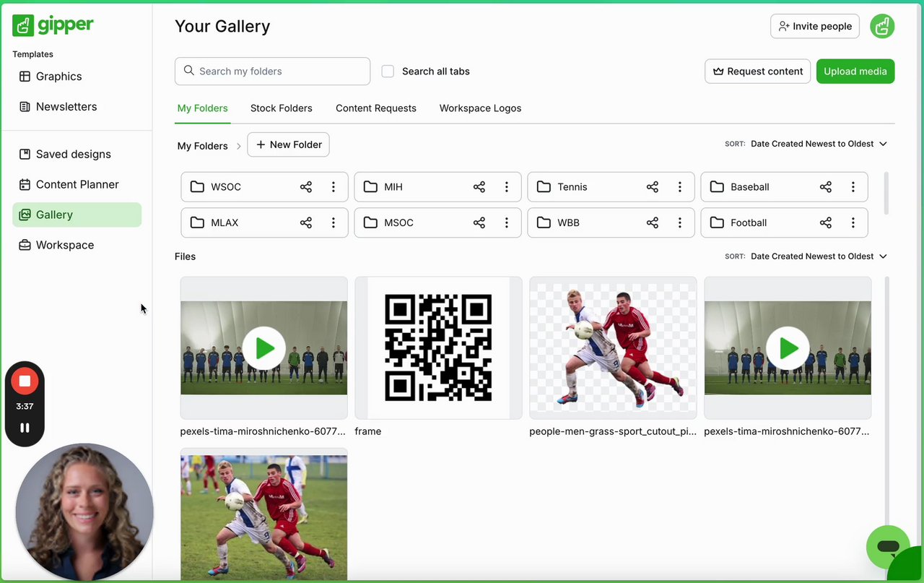The width and height of the screenshot is (924, 583).
Task: Open Tennis folder options menu
Action: point(679,187)
